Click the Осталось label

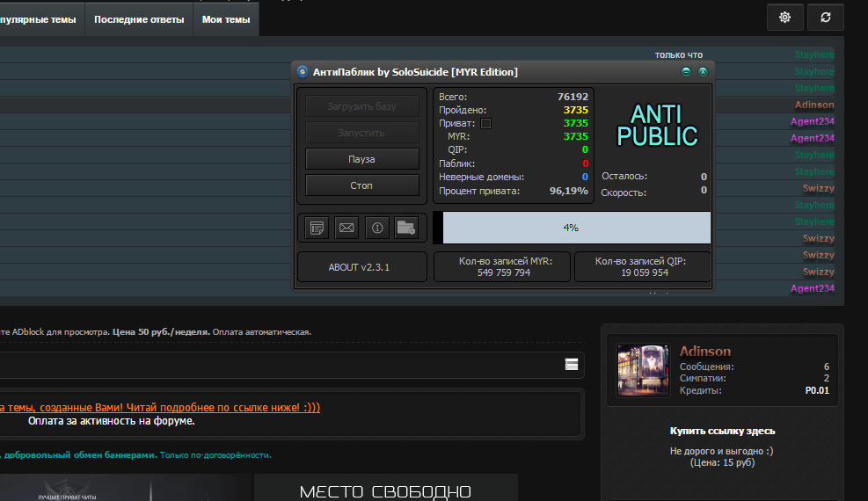click(624, 176)
